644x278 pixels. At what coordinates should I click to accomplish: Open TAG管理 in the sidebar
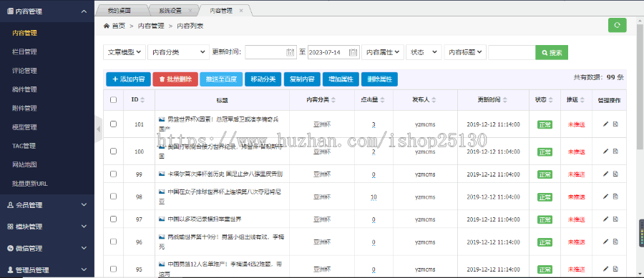click(x=24, y=146)
